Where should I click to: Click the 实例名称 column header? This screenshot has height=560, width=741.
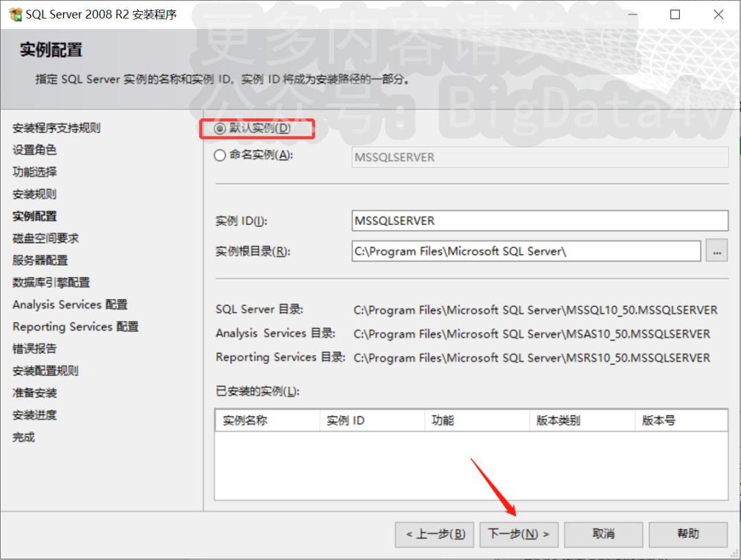(x=268, y=421)
